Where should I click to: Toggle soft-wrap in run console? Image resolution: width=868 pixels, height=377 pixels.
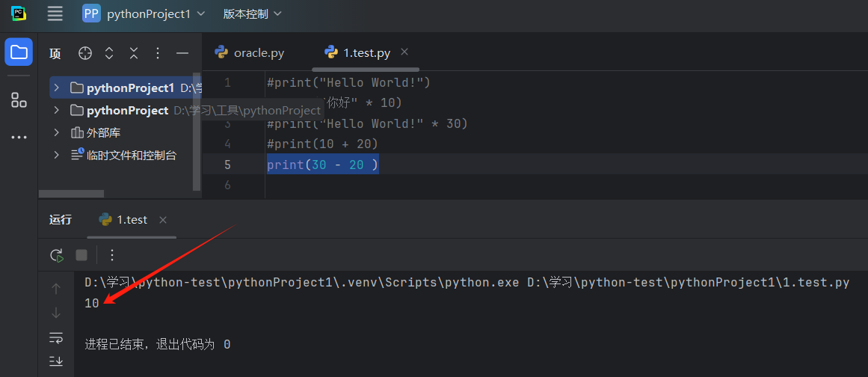point(56,337)
